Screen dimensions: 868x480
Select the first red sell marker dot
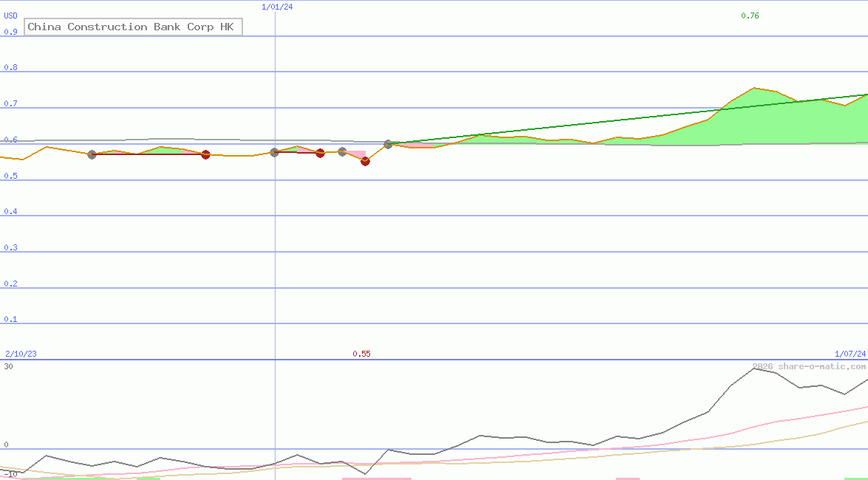(x=206, y=154)
